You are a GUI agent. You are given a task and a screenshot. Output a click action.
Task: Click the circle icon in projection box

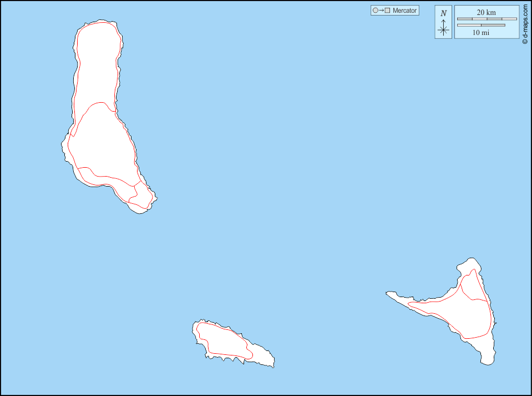[376, 11]
